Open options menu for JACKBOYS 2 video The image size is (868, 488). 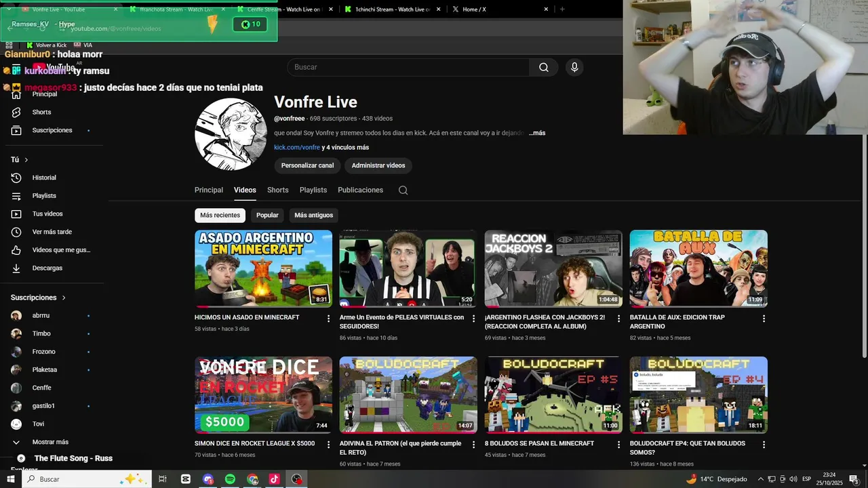(618, 319)
